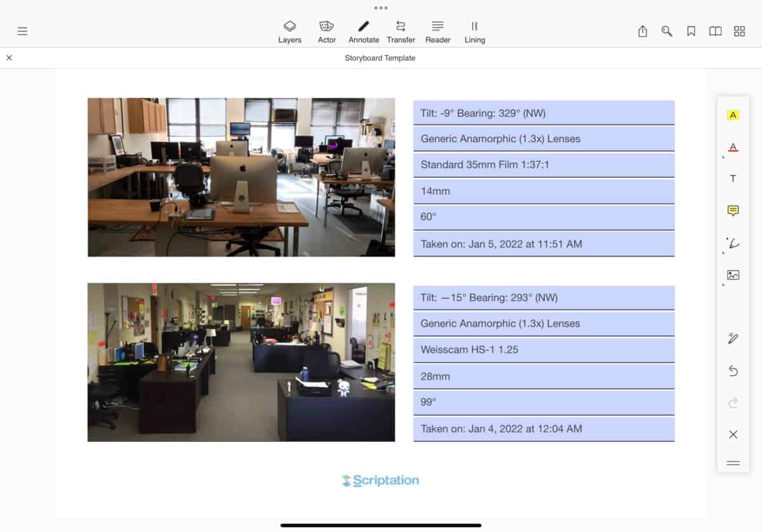The width and height of the screenshot is (762, 532).
Task: Open the Layers panel
Action: 290,30
